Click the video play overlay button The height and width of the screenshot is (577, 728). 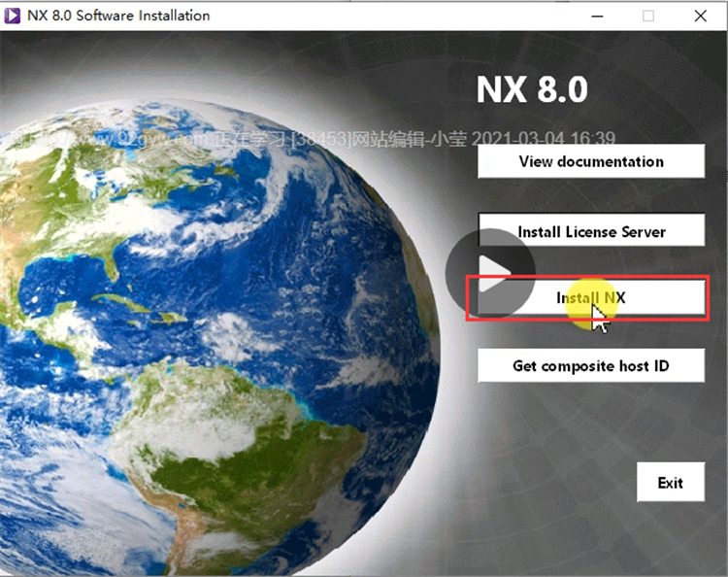[490, 273]
